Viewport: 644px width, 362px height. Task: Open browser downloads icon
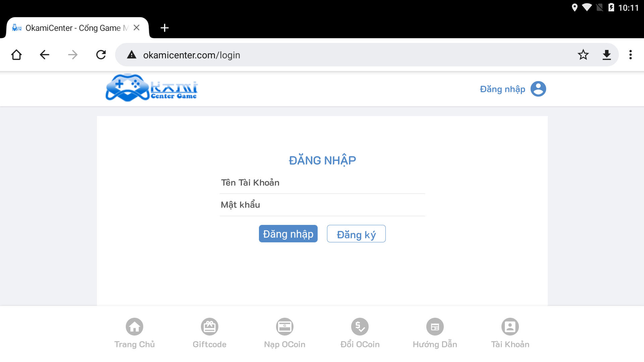coord(607,55)
